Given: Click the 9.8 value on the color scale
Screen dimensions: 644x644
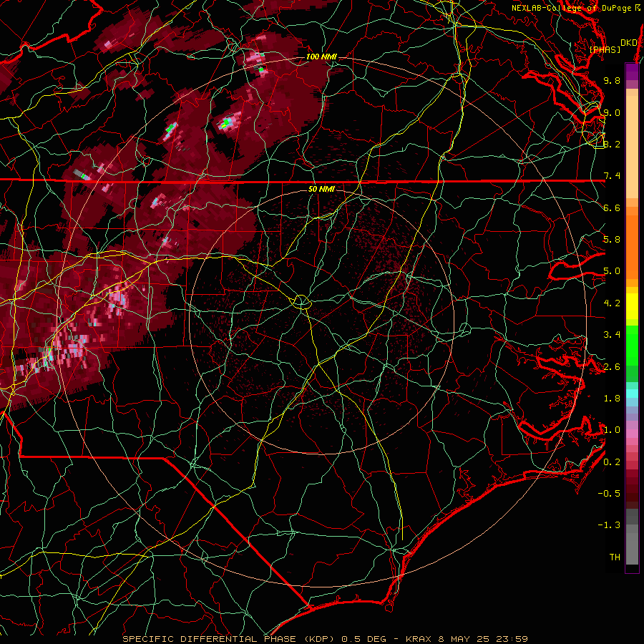Looking at the screenshot, I should click(x=612, y=80).
